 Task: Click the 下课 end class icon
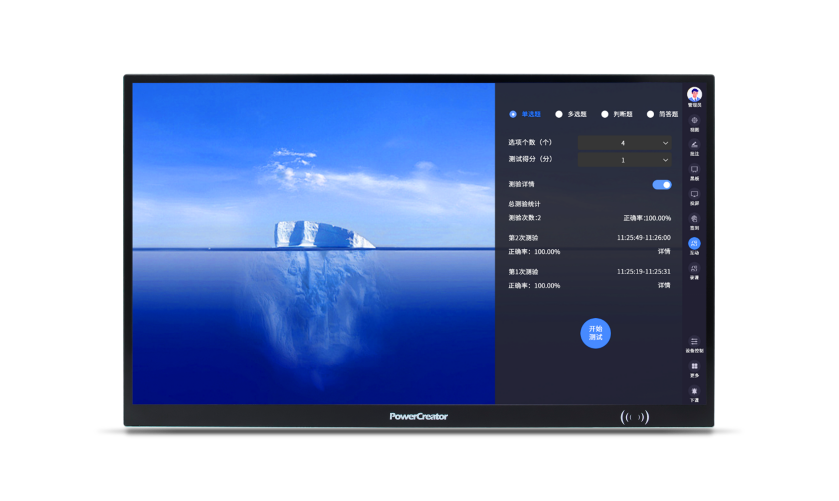click(694, 392)
